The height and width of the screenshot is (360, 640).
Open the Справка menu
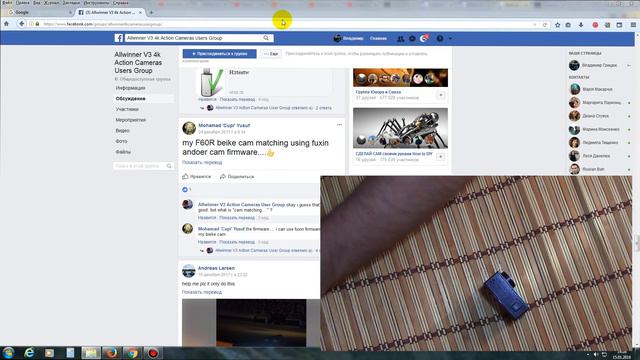(120, 3)
